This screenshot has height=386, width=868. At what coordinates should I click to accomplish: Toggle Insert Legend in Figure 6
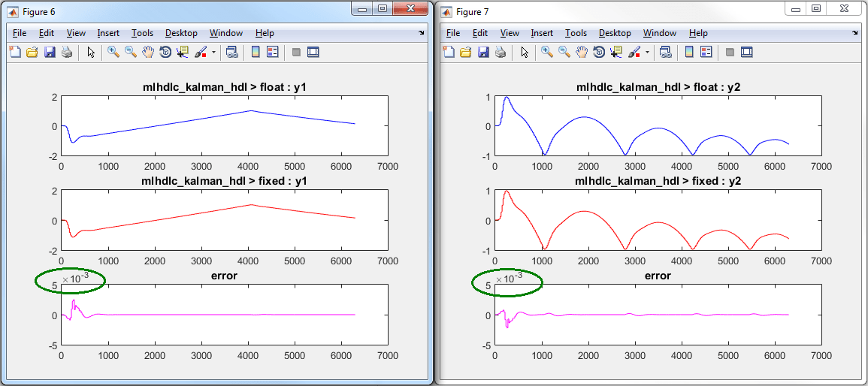pos(272,52)
